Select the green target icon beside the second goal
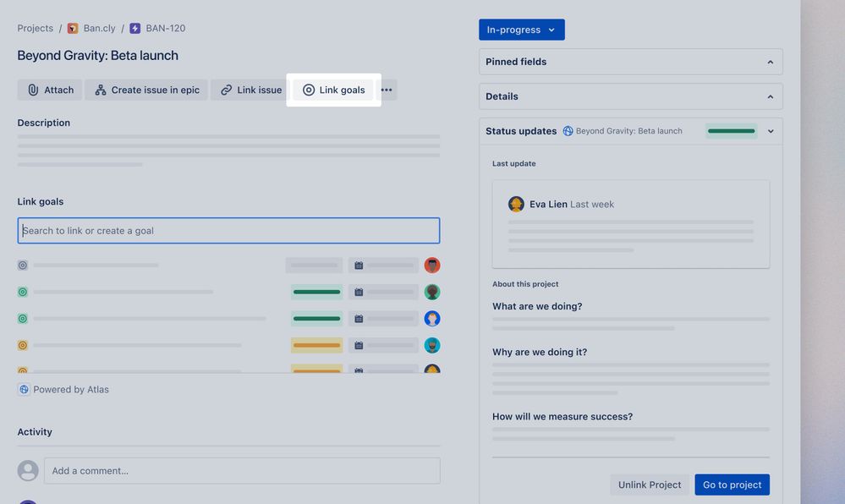Screen dimensions: 845x504 (21, 291)
